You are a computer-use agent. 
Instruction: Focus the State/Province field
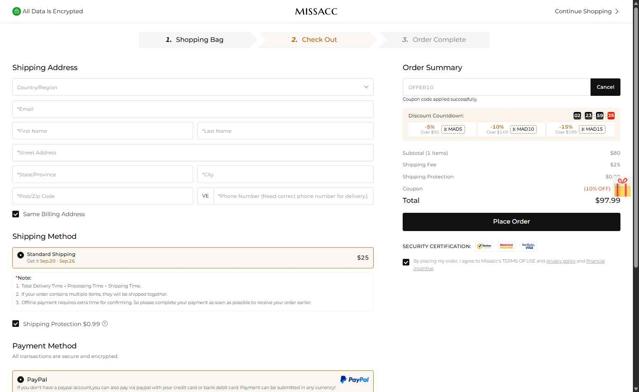click(103, 174)
